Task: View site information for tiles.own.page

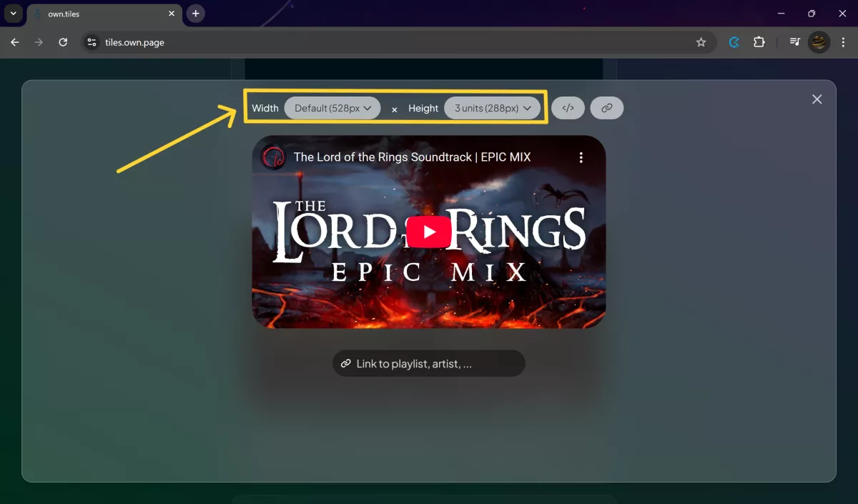Action: tap(92, 42)
